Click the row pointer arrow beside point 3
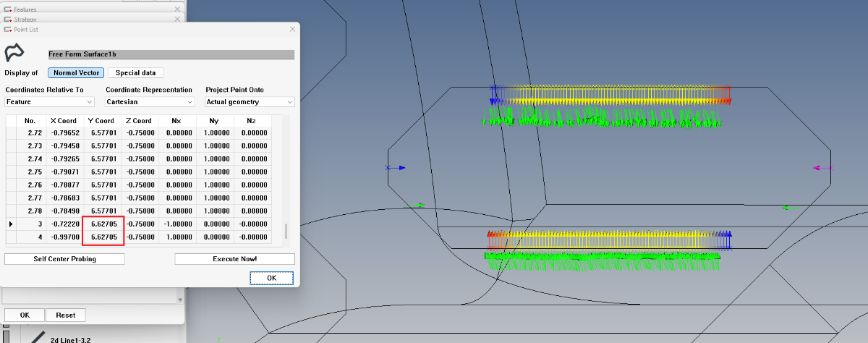 coord(10,224)
